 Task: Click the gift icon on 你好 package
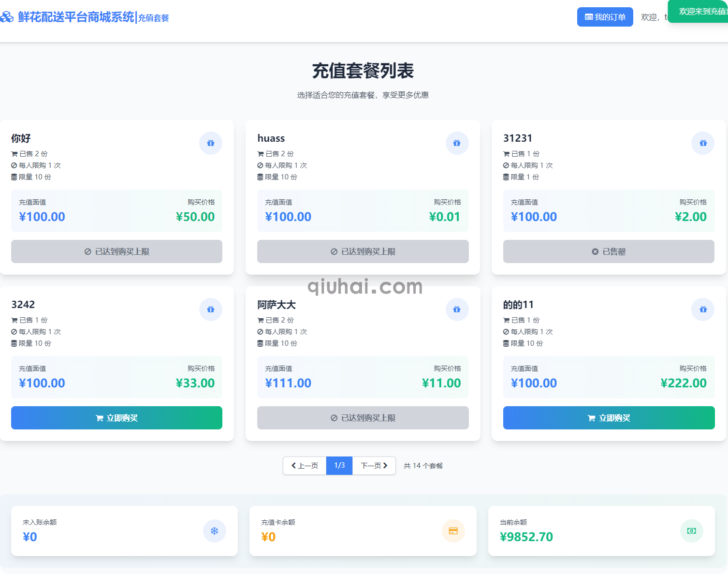click(211, 143)
